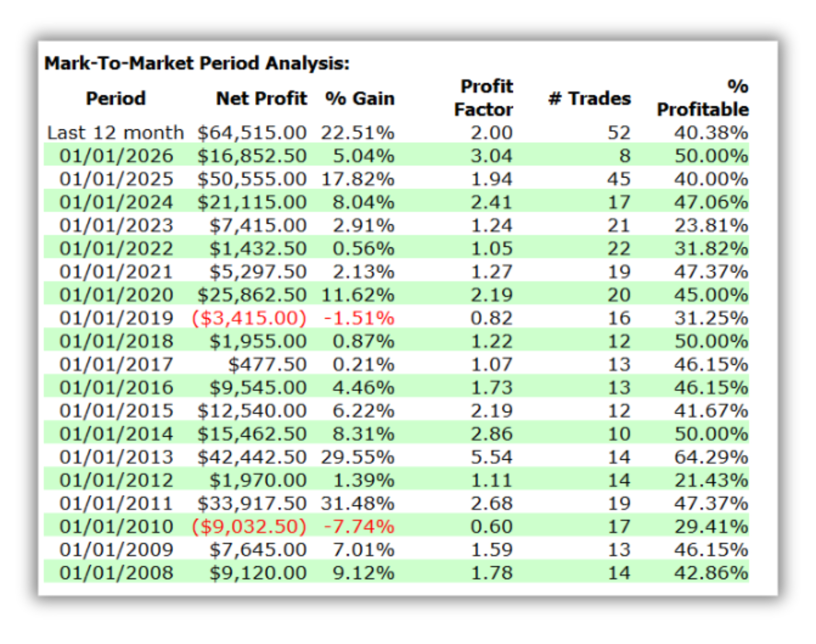Select the 01/01/2013 period cell

point(116,457)
